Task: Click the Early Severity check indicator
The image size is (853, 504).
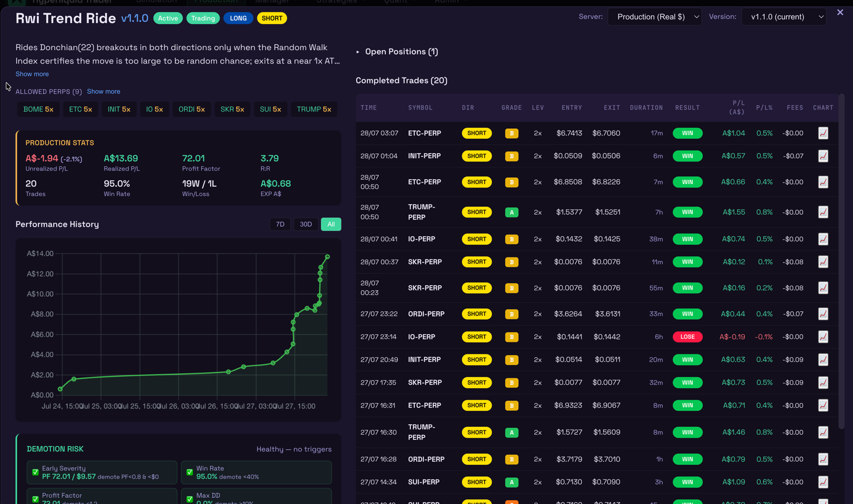Action: point(35,472)
